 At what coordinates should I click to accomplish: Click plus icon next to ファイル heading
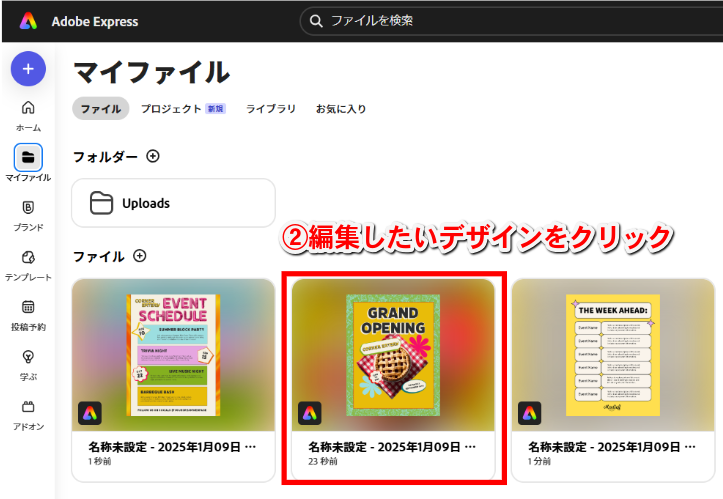(x=139, y=256)
